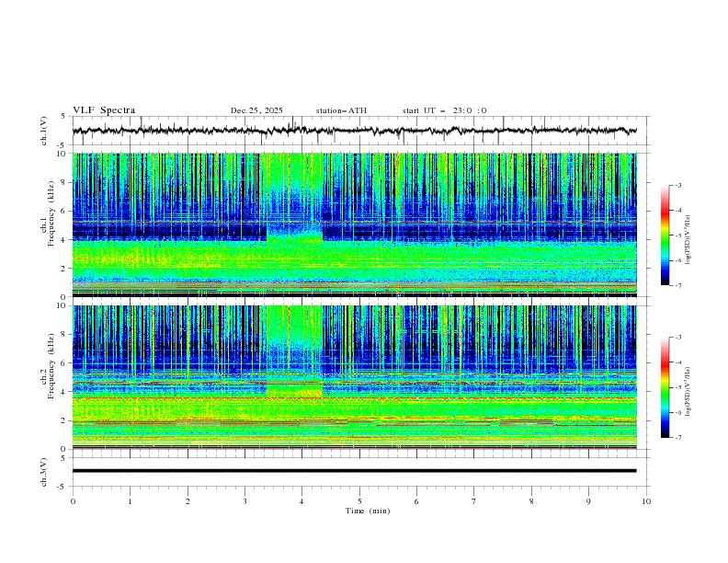728x563 pixels.
Task: Click the "10" tick on the time axis
Action: click(x=646, y=501)
